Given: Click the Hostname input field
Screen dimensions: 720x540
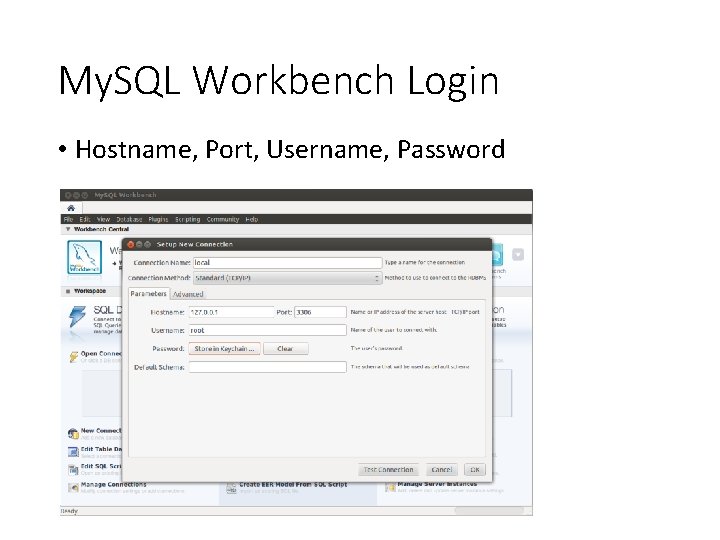Looking at the screenshot, I should click(x=231, y=312).
